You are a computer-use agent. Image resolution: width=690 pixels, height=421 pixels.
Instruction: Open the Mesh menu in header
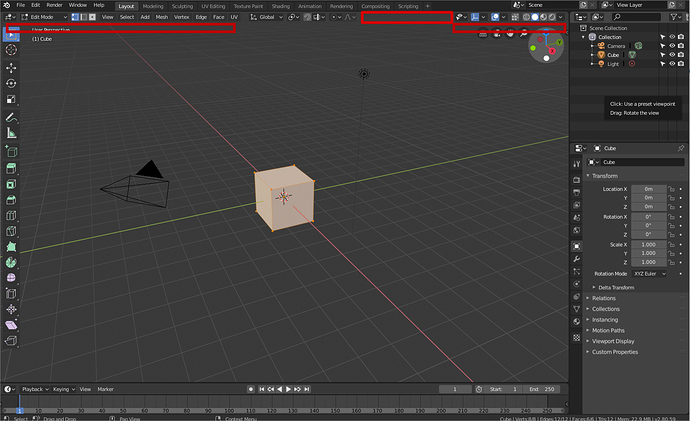pyautogui.click(x=161, y=17)
